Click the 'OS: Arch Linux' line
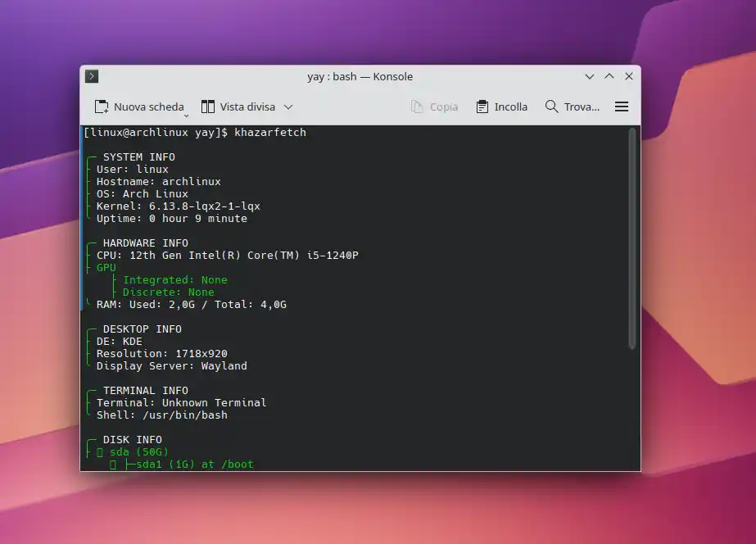The image size is (756, 544). pyautogui.click(x=143, y=194)
